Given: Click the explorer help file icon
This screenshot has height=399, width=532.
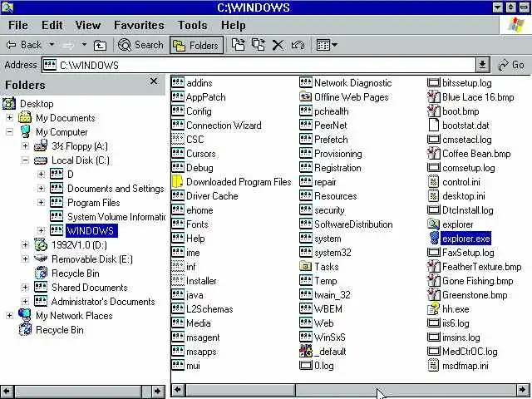Looking at the screenshot, I should click(434, 224).
